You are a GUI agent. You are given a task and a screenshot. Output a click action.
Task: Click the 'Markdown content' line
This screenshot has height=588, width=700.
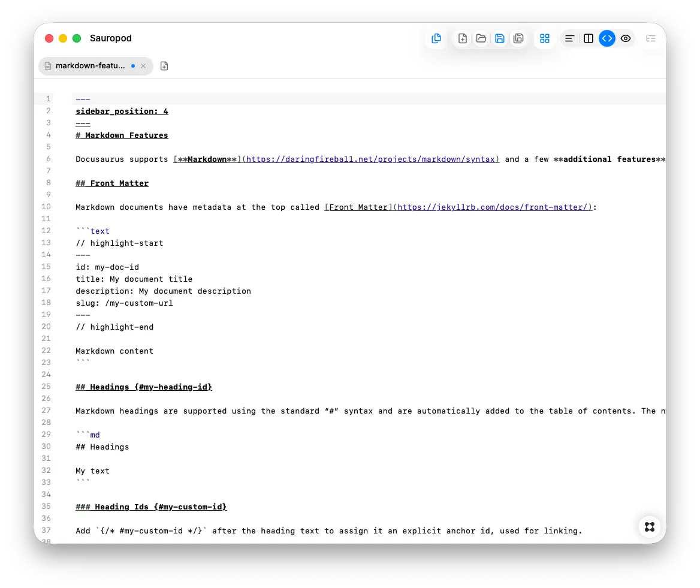114,351
